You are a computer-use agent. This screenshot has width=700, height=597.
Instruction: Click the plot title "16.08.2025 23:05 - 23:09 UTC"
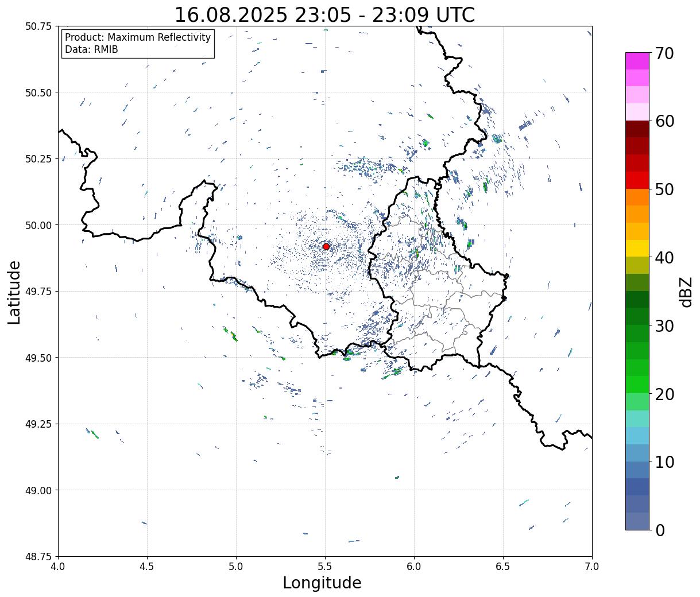(324, 14)
